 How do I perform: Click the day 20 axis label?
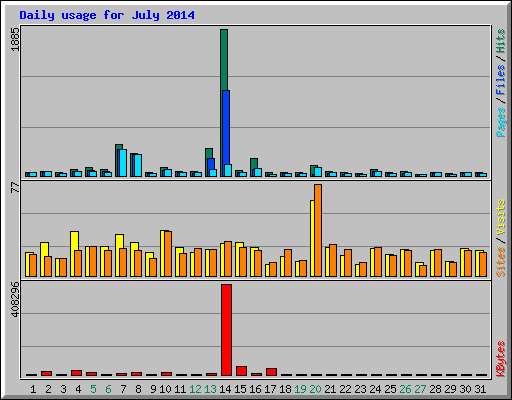315,389
